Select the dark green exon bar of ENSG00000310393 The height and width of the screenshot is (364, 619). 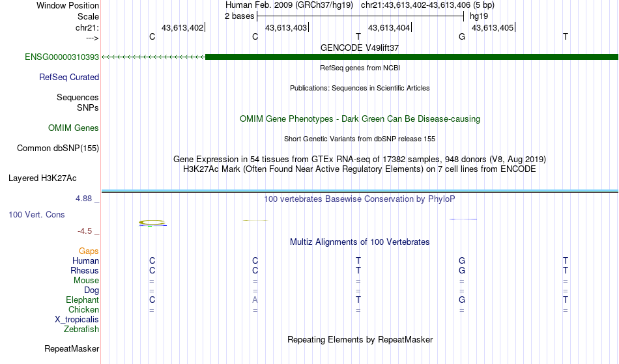(x=412, y=57)
